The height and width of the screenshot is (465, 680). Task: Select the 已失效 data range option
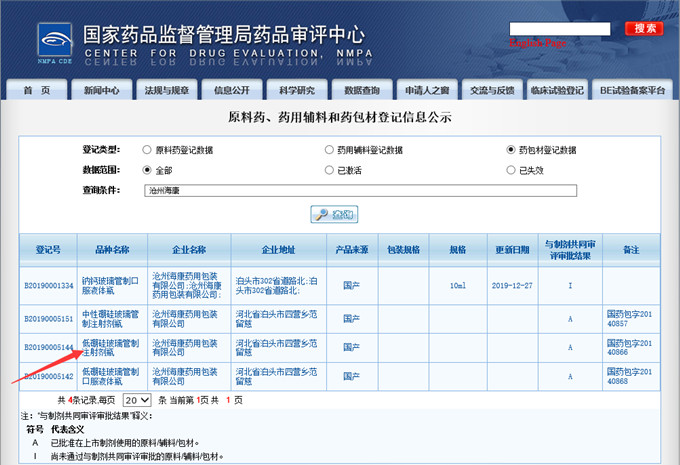tap(510, 169)
